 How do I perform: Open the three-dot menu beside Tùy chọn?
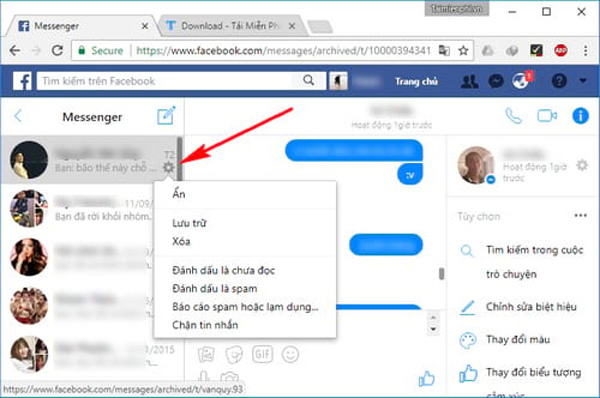580,215
